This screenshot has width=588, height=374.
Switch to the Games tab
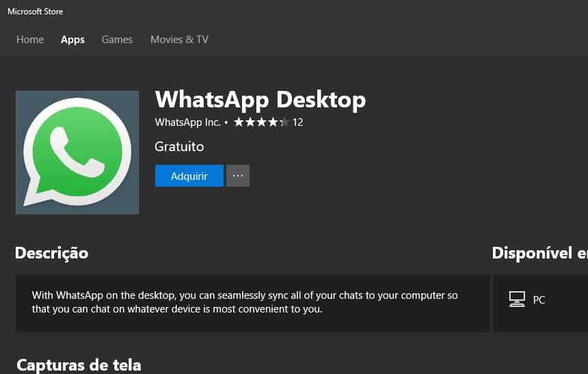pos(117,40)
